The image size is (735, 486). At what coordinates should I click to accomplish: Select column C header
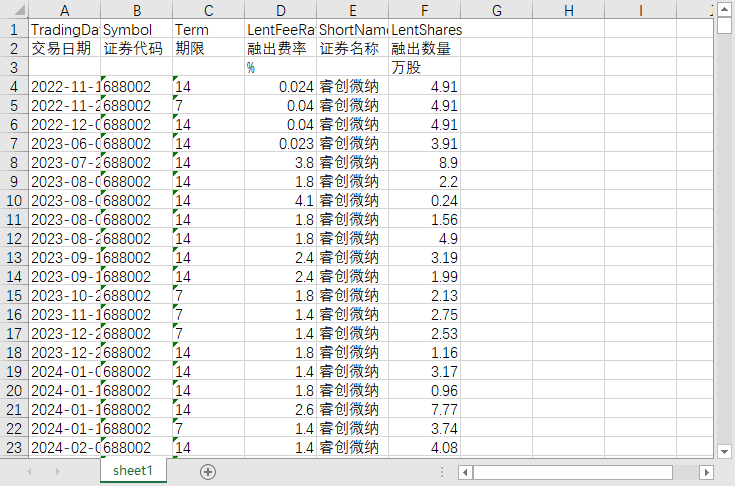209,10
